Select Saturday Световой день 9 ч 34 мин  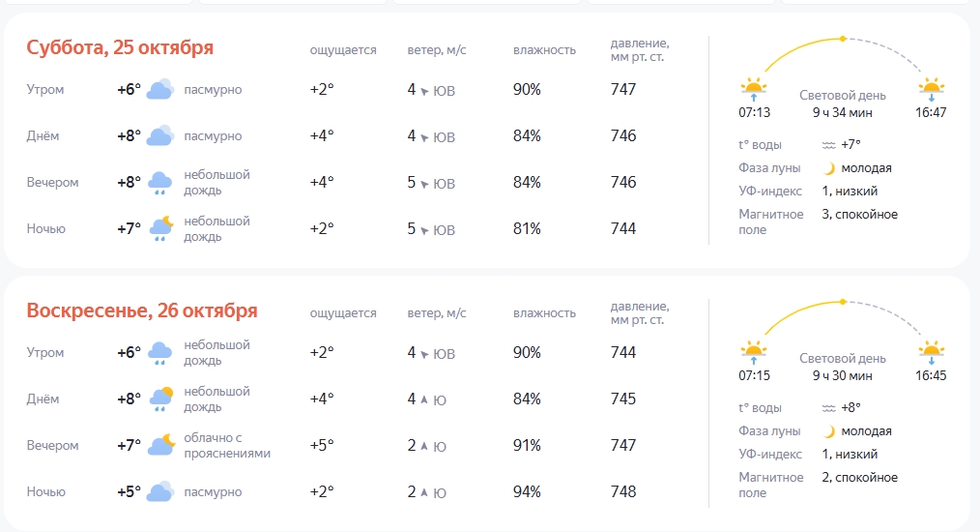[x=842, y=103]
